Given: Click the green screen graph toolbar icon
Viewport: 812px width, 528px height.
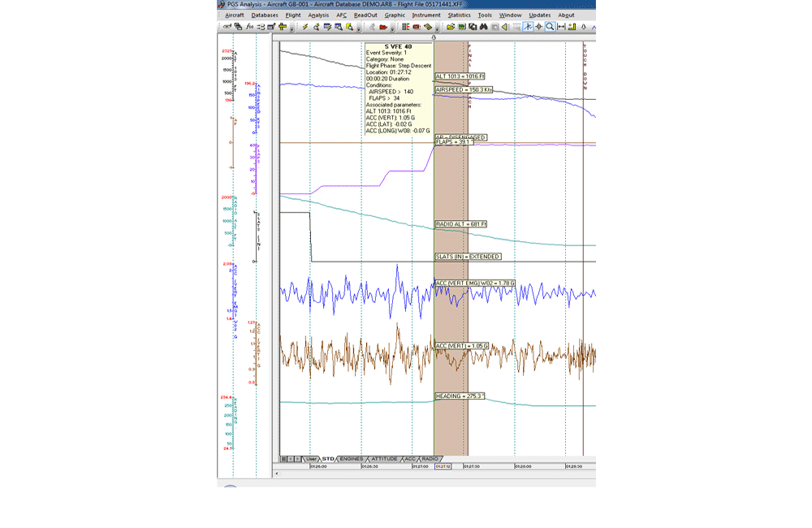Looking at the screenshot, I should click(x=462, y=27).
